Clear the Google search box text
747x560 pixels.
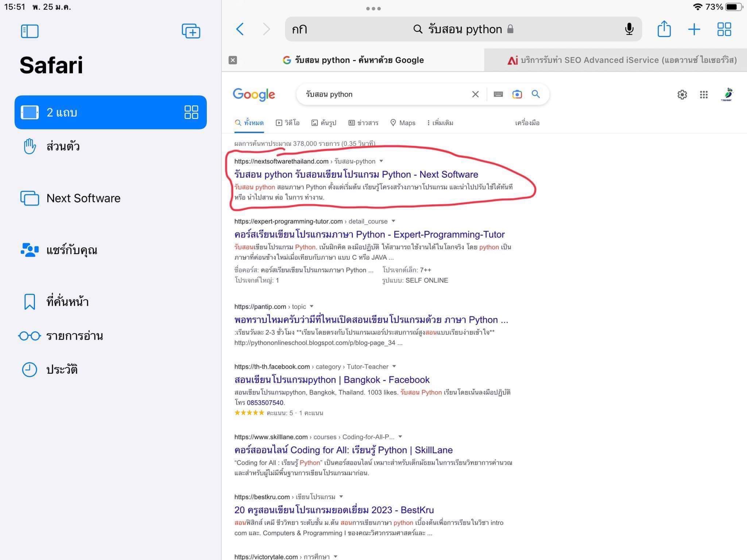(475, 94)
